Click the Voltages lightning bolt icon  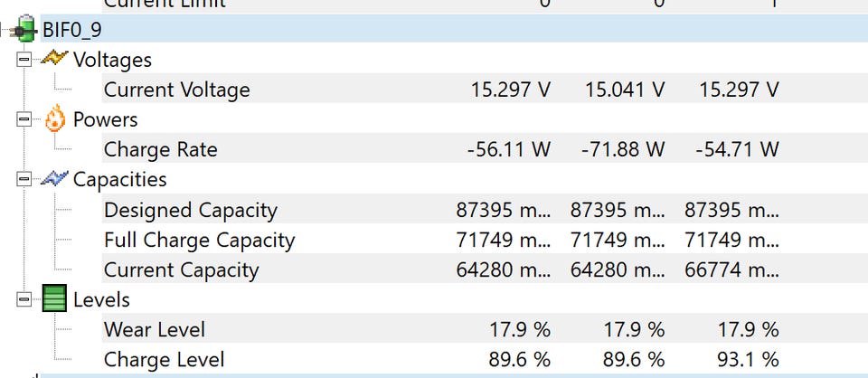pyautogui.click(x=54, y=60)
